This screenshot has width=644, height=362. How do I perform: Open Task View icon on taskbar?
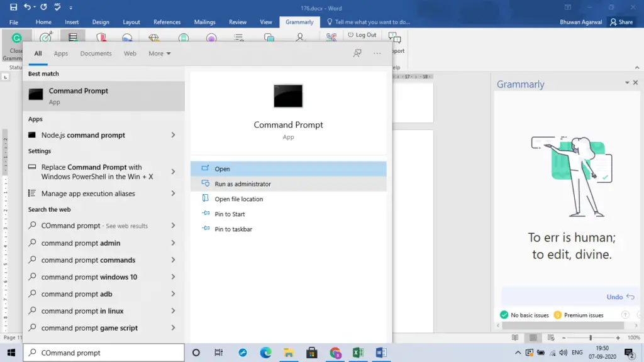pyautogui.click(x=218, y=353)
